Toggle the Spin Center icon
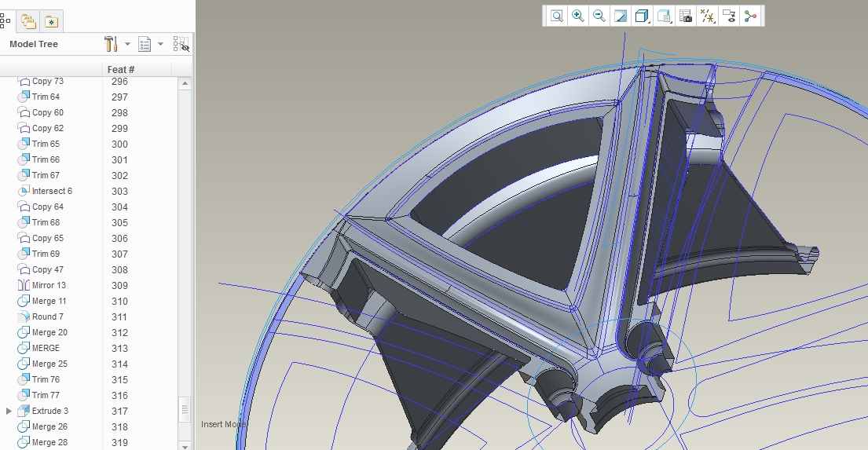Viewport: 868px width, 450px height. [750, 16]
